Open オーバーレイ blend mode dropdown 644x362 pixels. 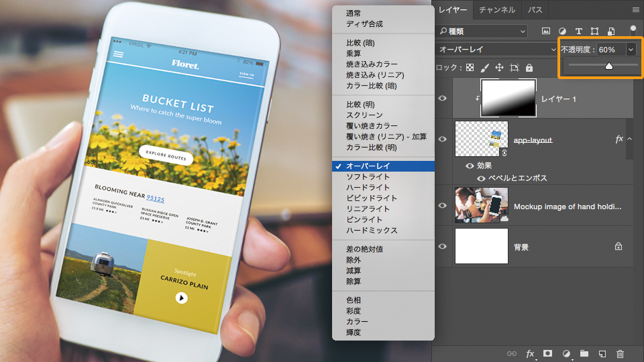496,49
